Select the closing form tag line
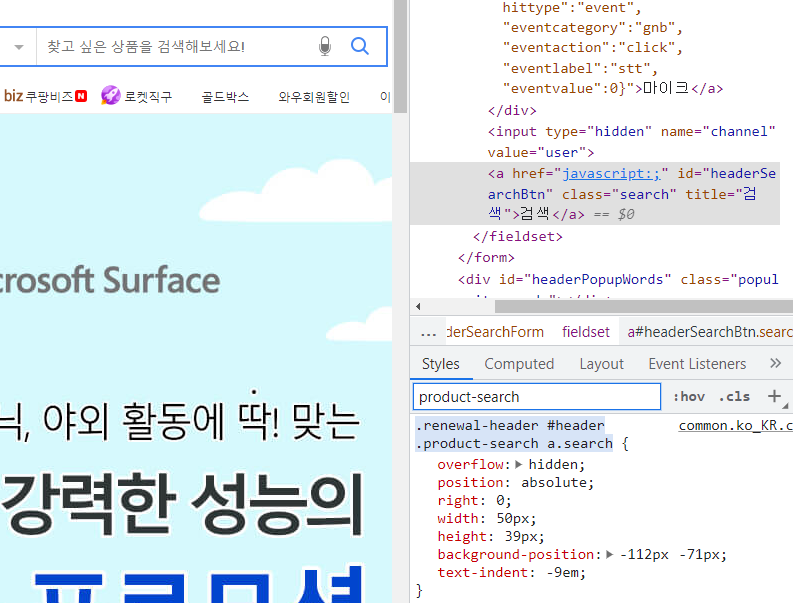 click(486, 257)
